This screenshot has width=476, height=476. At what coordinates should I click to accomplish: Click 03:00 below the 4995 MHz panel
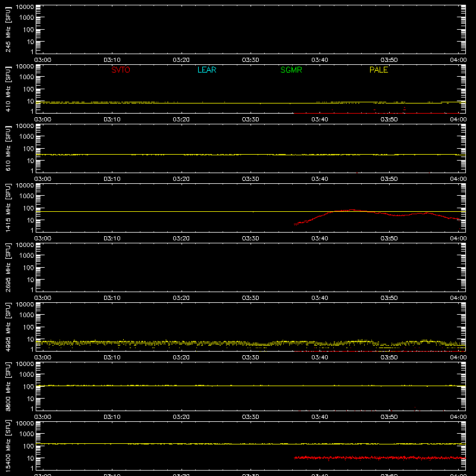(42, 358)
